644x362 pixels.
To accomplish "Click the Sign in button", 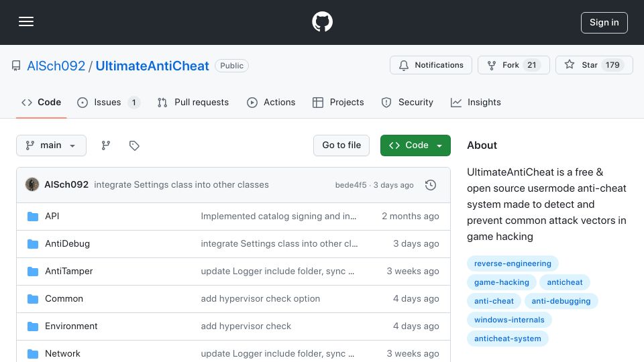I will coord(604,23).
